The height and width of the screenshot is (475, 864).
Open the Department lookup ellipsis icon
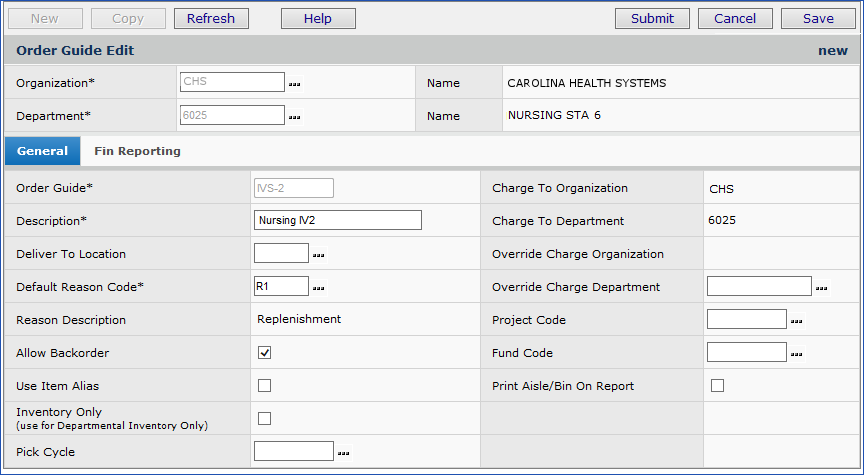295,117
